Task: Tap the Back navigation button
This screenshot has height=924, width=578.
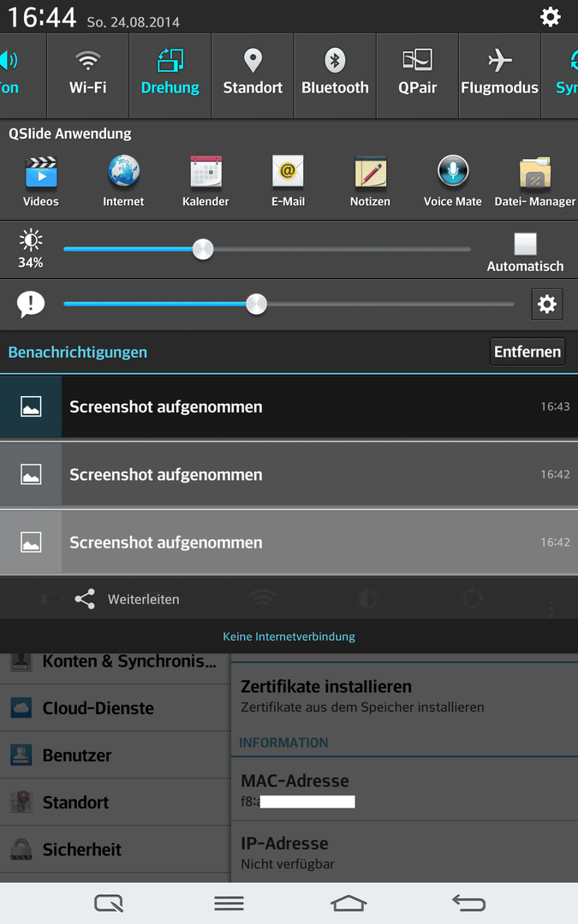Action: (469, 903)
